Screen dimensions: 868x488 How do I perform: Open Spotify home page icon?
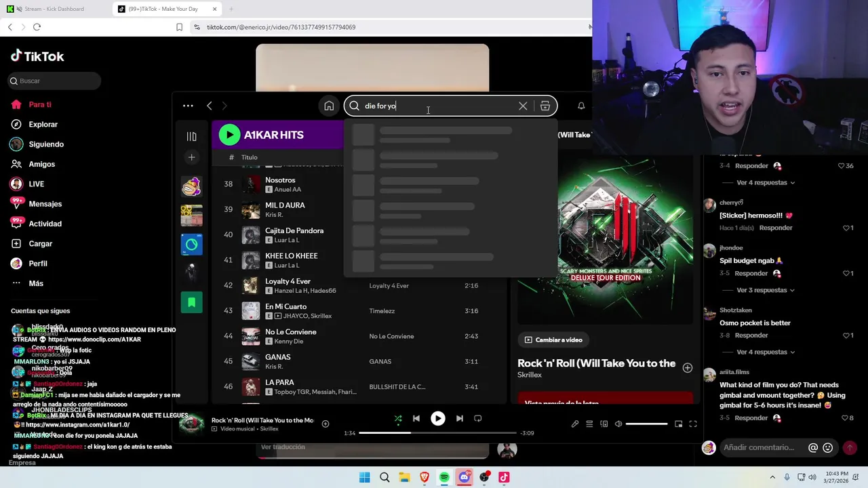pos(329,106)
